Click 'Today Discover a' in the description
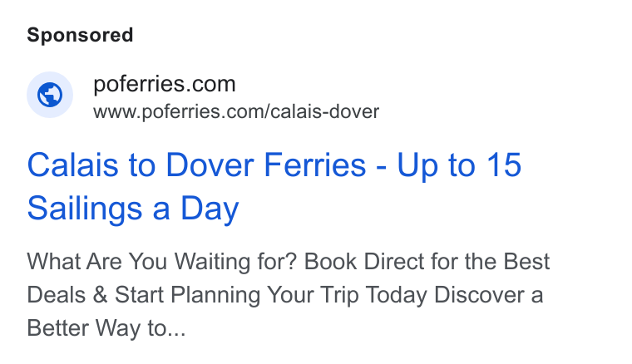The width and height of the screenshot is (632, 364). click(x=455, y=295)
